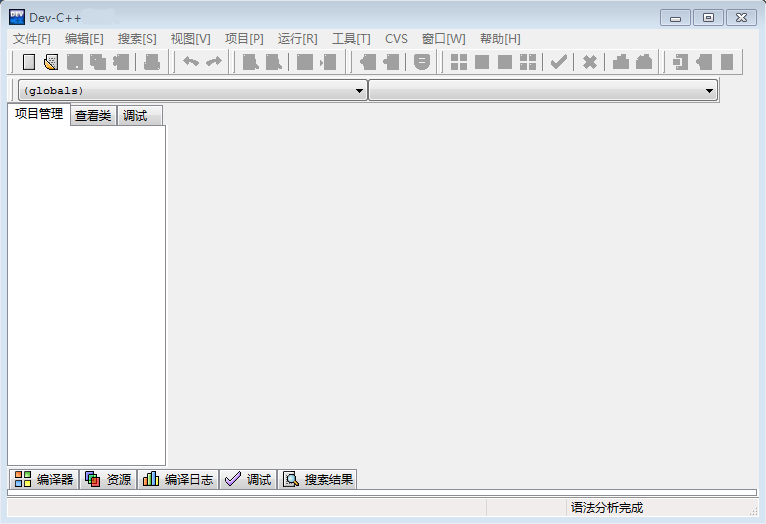Open the 文件[F] menu
The image size is (766, 524).
click(31, 39)
